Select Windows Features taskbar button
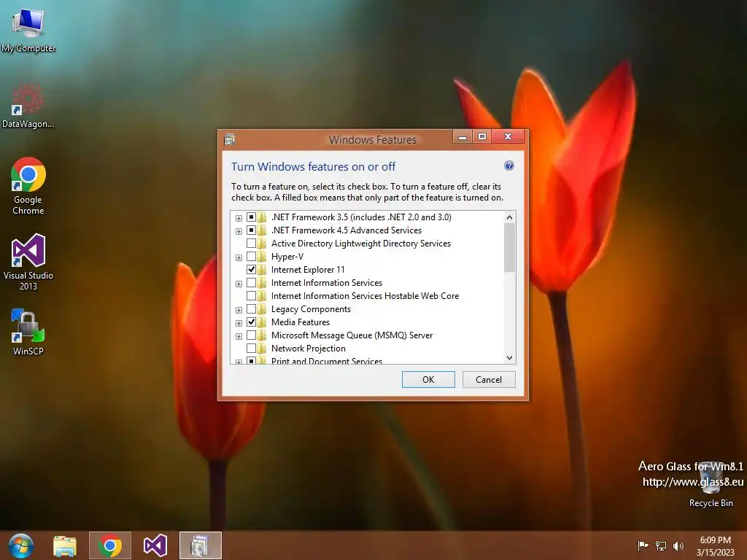This screenshot has width=747, height=560. coord(200,545)
